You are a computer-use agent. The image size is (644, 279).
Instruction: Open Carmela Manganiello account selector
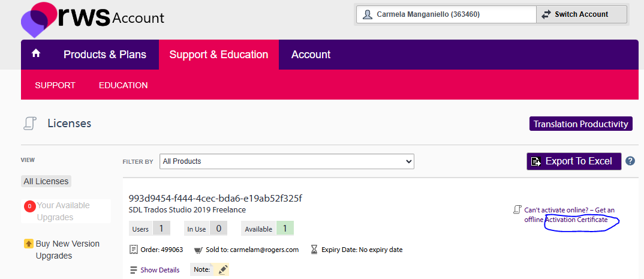coord(446,14)
